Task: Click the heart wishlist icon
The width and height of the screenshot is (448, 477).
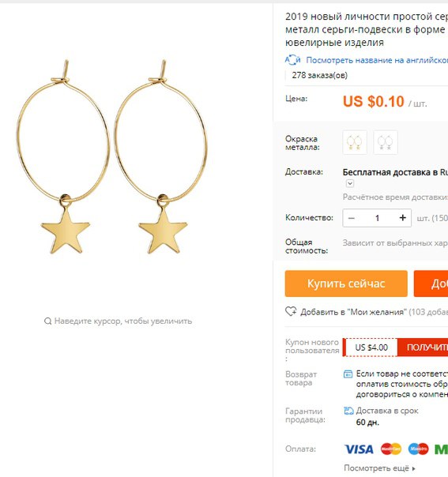Action: pos(291,311)
